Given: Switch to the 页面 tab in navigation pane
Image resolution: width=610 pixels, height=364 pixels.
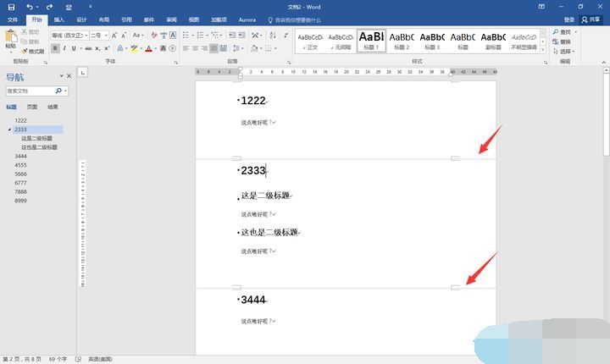Looking at the screenshot, I should (x=32, y=107).
